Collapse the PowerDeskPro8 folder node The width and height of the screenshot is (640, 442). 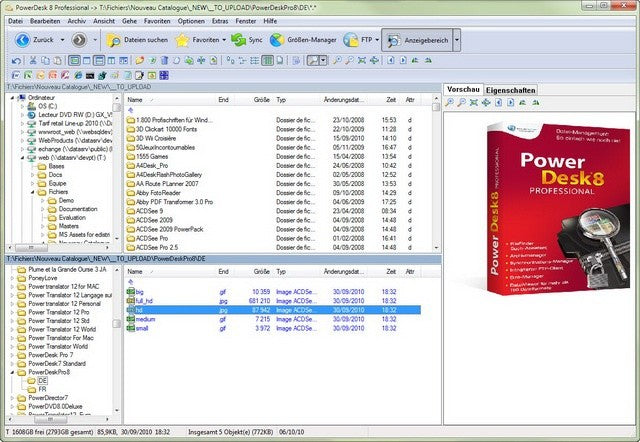coord(12,372)
